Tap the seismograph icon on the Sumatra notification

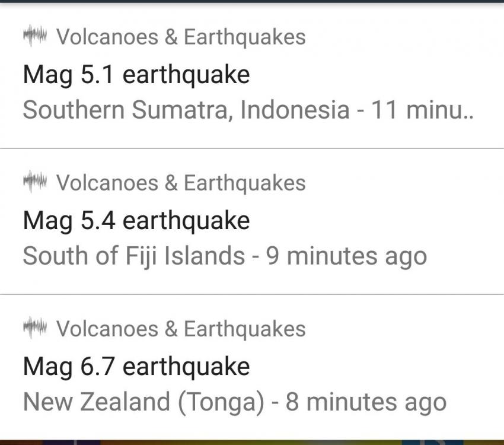(x=34, y=37)
